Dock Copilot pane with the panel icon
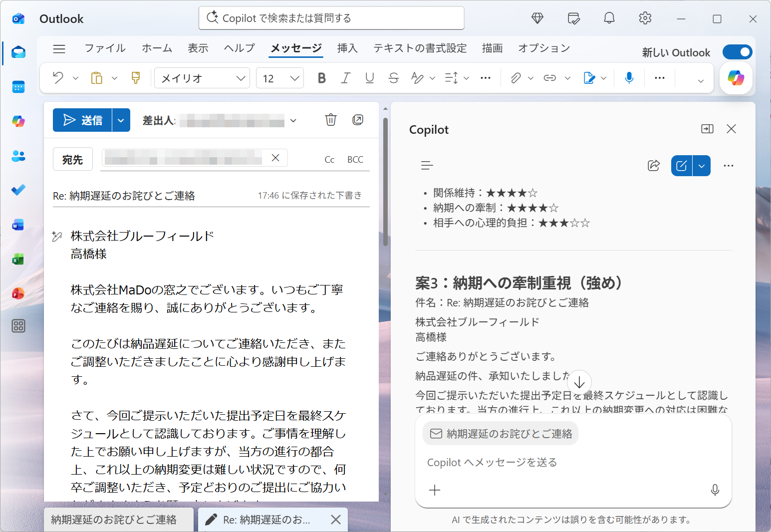The width and height of the screenshot is (771, 532). 708,129
